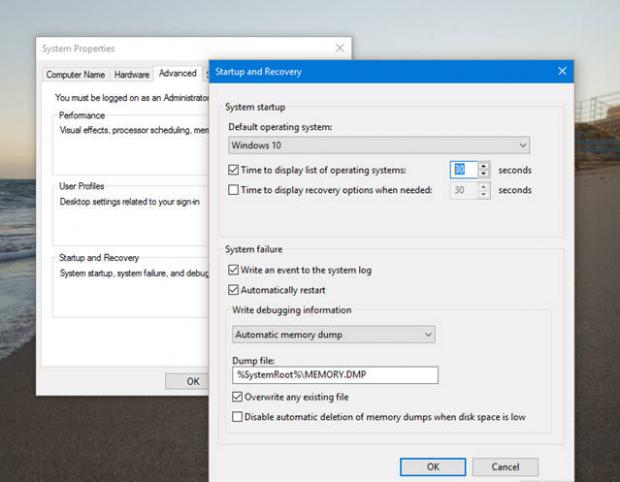This screenshot has height=482, width=620.
Task: Open the Default operating system dropdown
Action: pyautogui.click(x=379, y=145)
